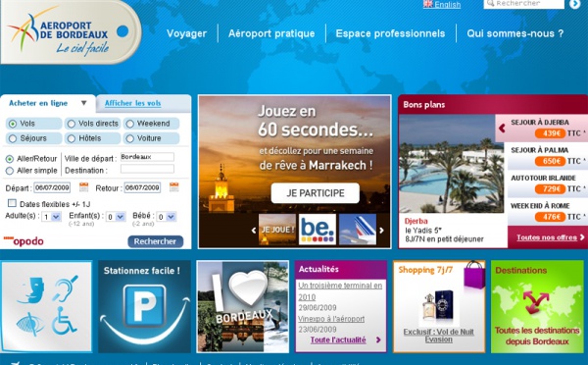Click the visually impaired eye icon

point(30,324)
